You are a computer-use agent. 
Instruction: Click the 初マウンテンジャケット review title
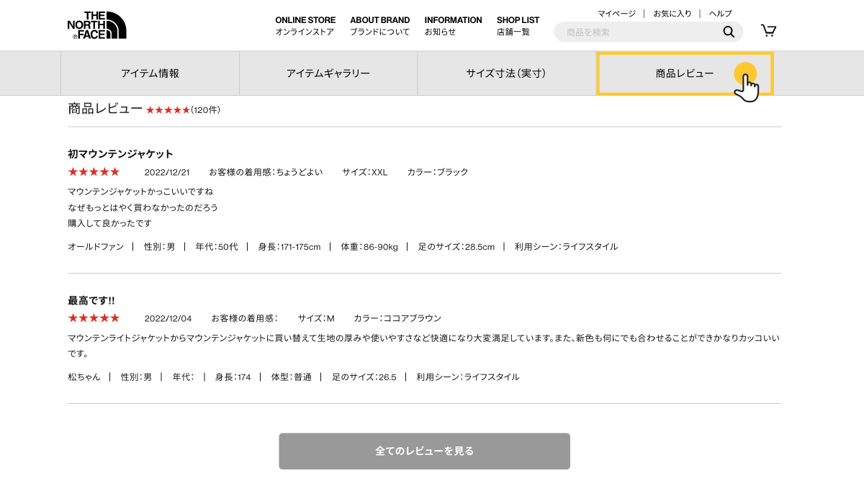(120, 153)
